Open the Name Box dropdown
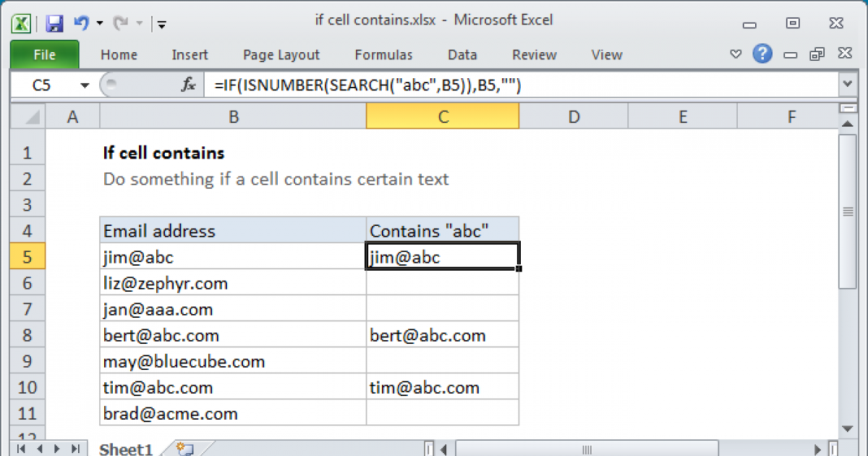Image resolution: width=868 pixels, height=456 pixels. pos(85,85)
